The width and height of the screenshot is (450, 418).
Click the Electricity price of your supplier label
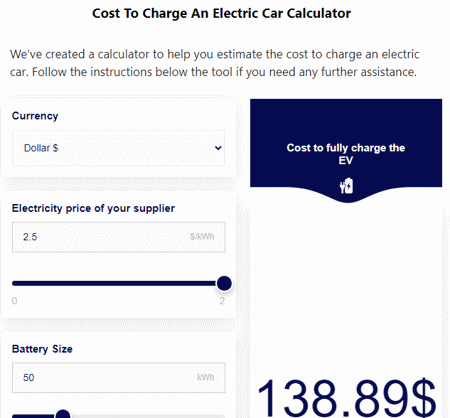(93, 208)
